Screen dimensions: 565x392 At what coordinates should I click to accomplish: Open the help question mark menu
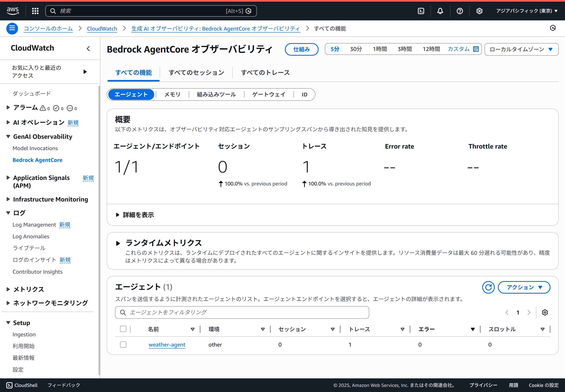tap(459, 11)
